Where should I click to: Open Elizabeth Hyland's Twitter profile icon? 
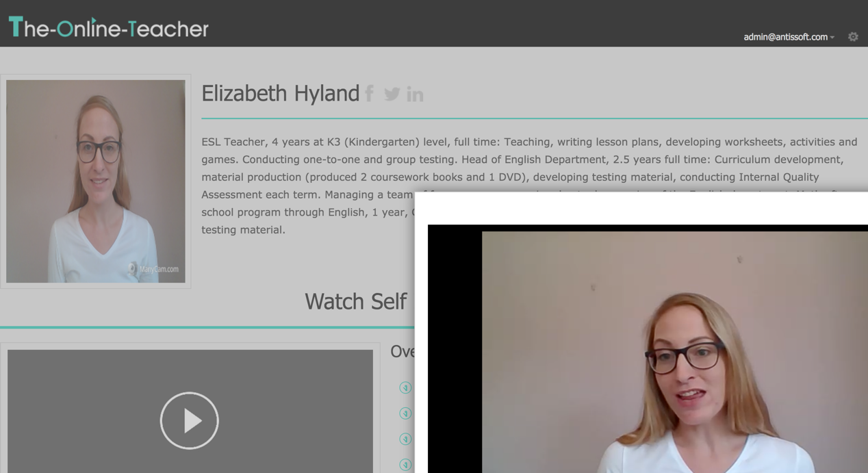tap(392, 94)
